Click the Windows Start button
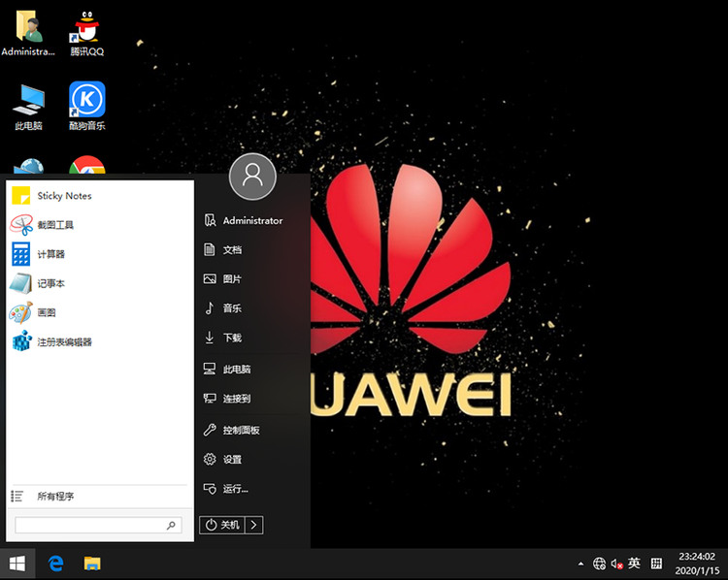728x580 pixels. point(17,564)
